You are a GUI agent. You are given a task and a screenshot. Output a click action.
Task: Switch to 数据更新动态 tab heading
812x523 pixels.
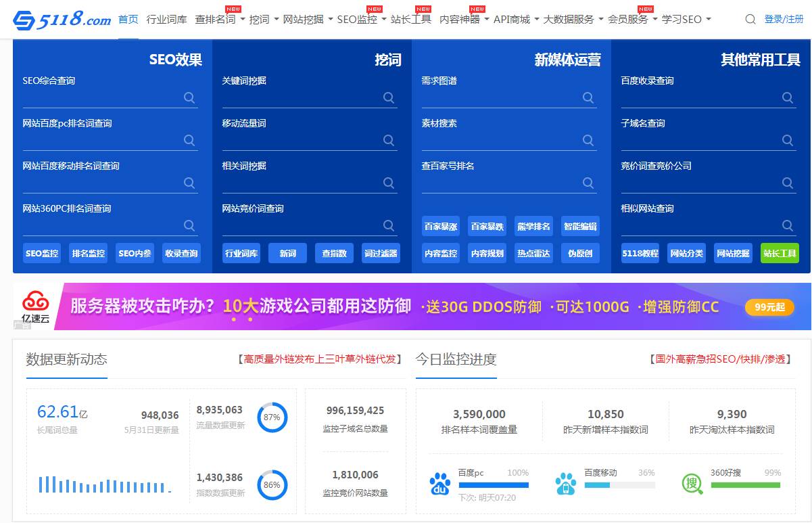pyautogui.click(x=66, y=359)
